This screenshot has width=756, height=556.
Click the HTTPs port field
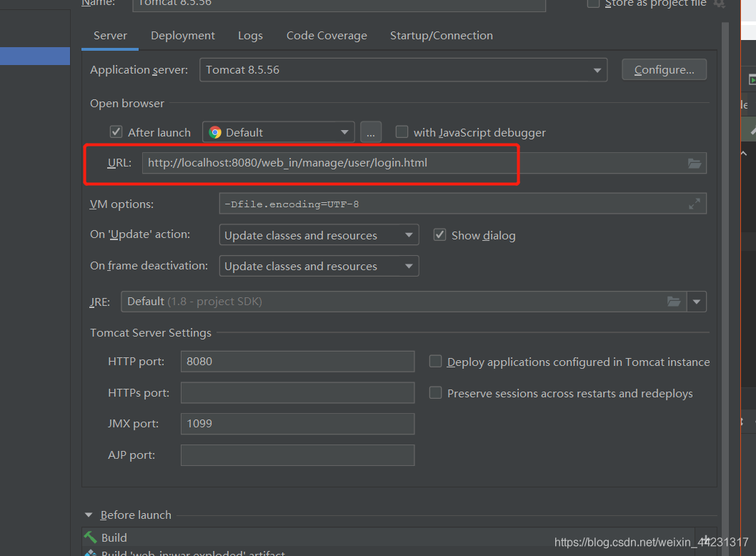pos(297,392)
